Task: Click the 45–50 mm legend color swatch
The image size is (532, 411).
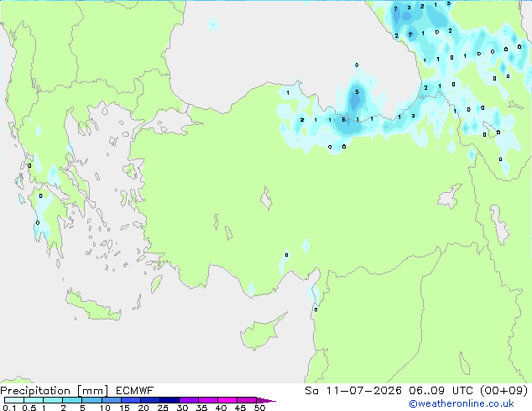Action: [x=247, y=400]
